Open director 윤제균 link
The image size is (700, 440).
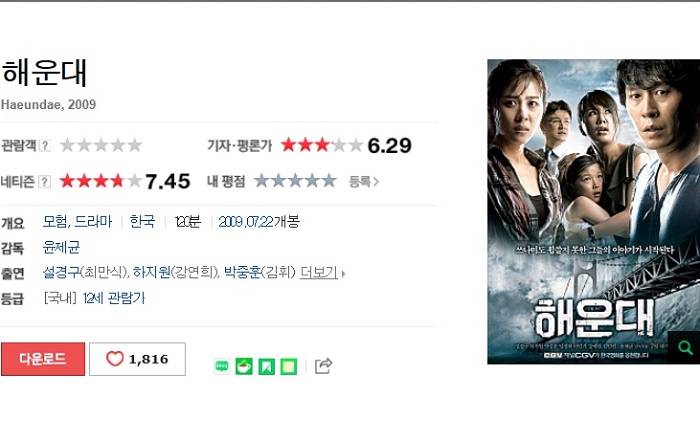point(61,247)
